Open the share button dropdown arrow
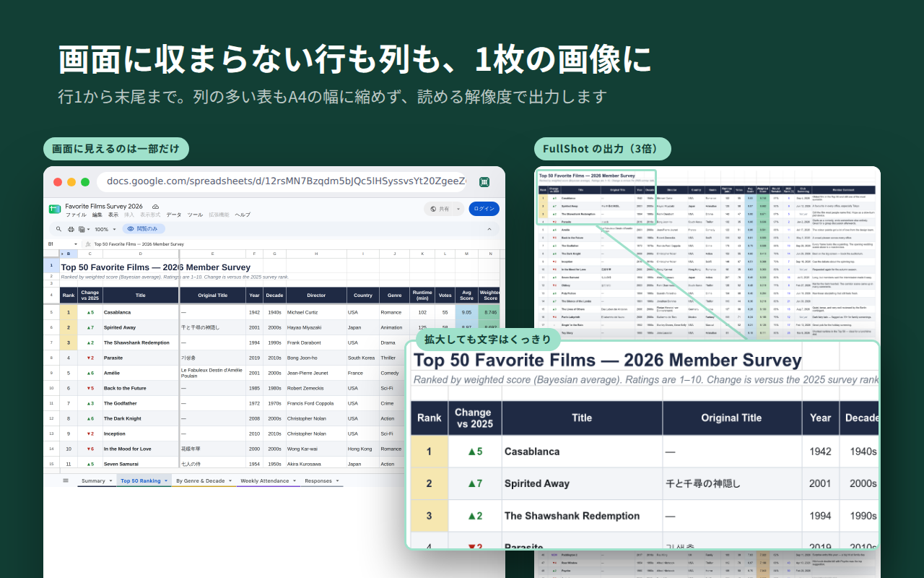Viewport: 924px width, 578px height. pos(458,209)
